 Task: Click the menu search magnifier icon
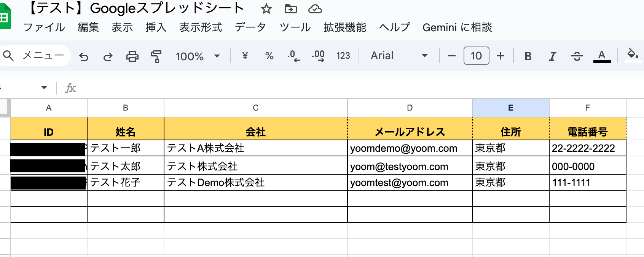point(8,56)
